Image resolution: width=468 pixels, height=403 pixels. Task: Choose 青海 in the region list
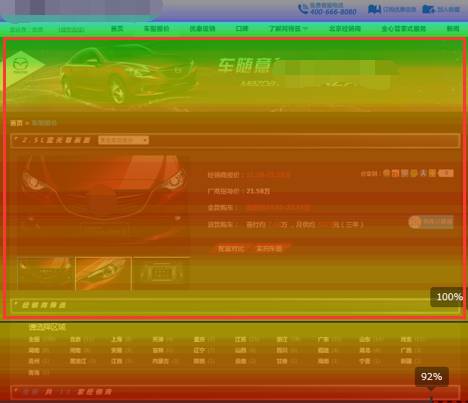pos(34,372)
